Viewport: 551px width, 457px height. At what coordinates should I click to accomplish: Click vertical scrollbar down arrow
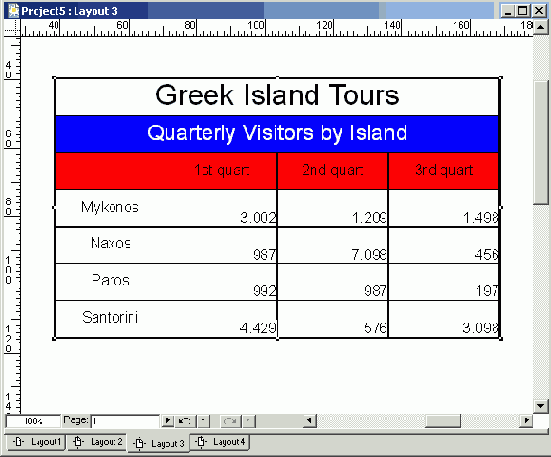(x=541, y=406)
